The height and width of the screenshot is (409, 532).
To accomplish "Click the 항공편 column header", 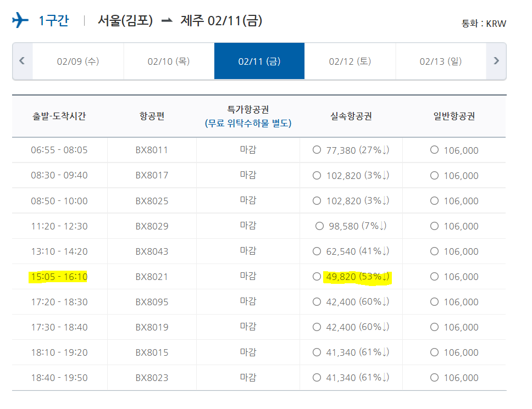I will (x=152, y=116).
